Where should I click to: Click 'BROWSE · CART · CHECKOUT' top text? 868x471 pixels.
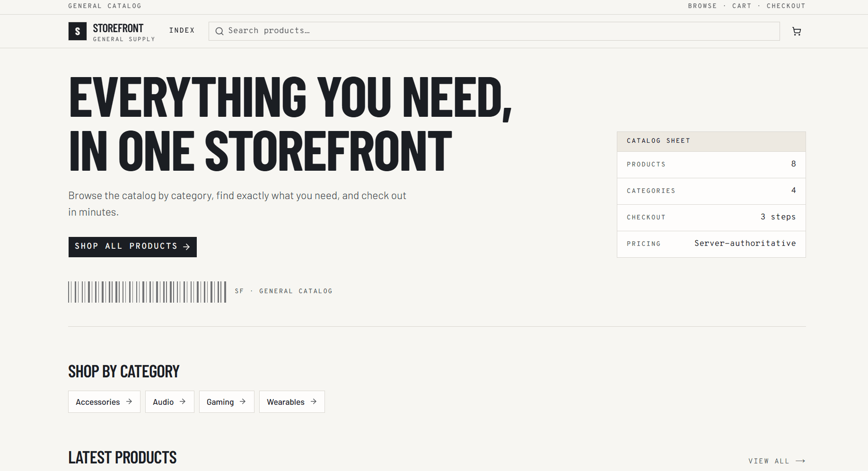pos(746,6)
